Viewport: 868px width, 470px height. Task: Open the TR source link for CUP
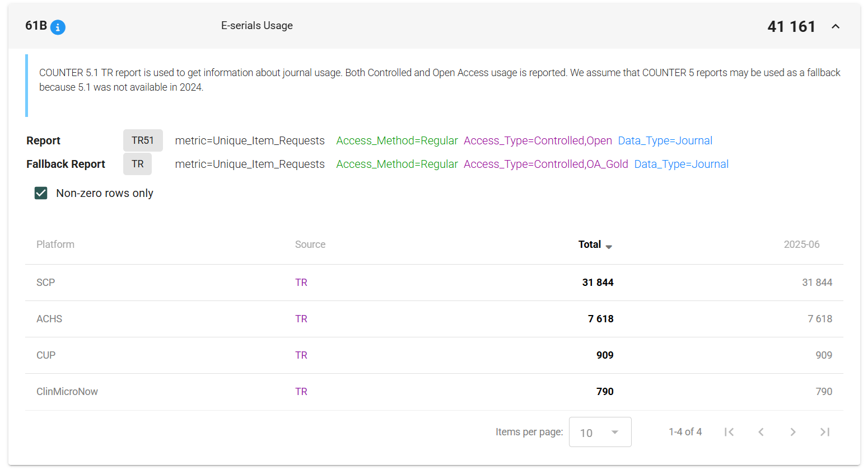coord(301,355)
